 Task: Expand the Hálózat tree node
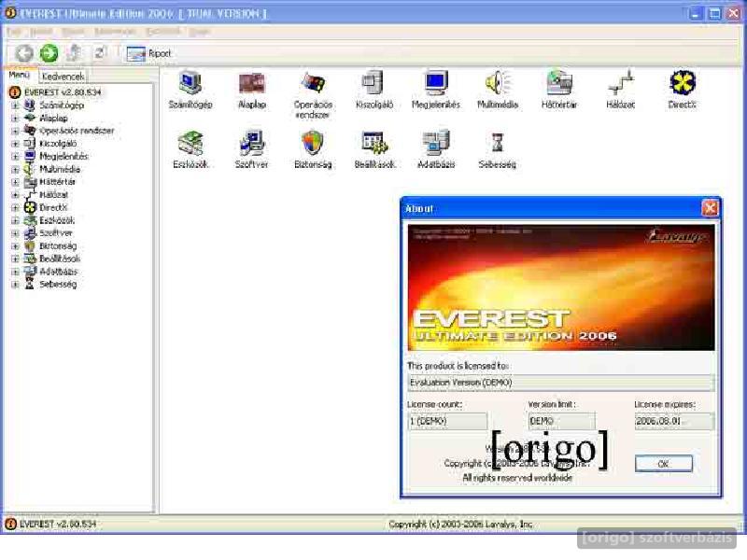15,195
